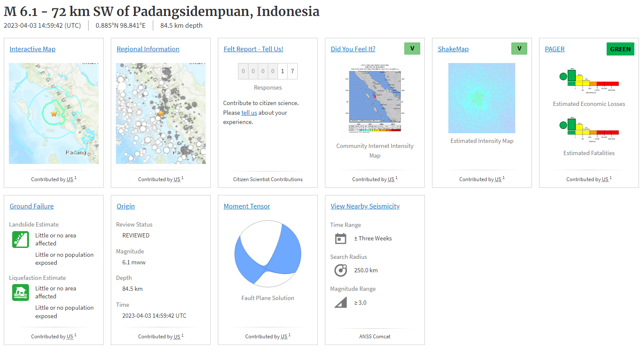Click the 'Liquefaction Estimate' heading
Screen dimensions: 644x353
pyautogui.click(x=37, y=278)
